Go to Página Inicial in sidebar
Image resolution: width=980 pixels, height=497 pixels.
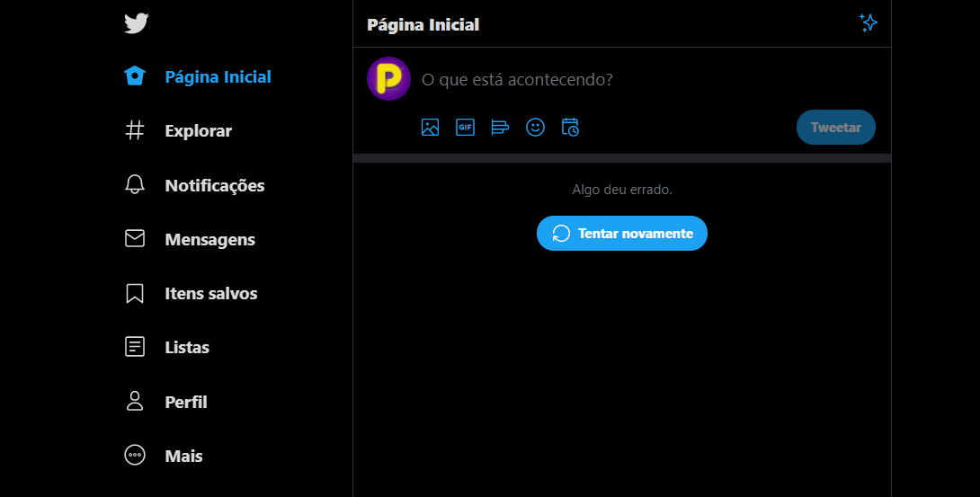click(218, 77)
